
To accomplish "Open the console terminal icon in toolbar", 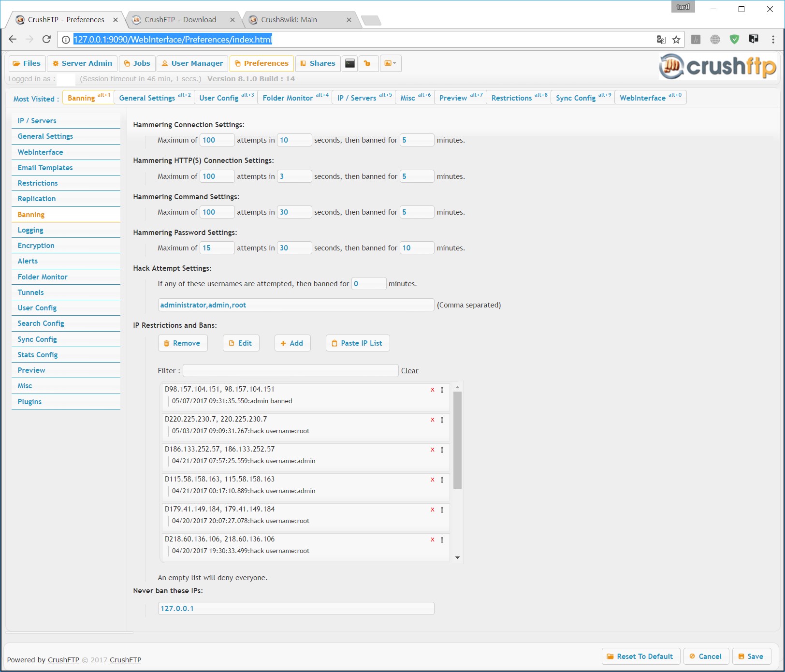I will [350, 63].
